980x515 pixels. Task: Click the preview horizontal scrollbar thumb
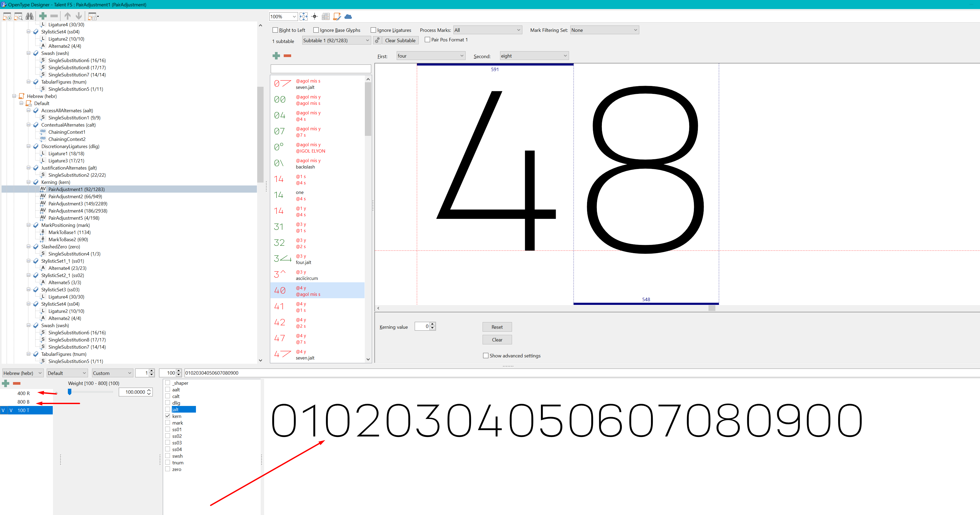click(x=712, y=308)
